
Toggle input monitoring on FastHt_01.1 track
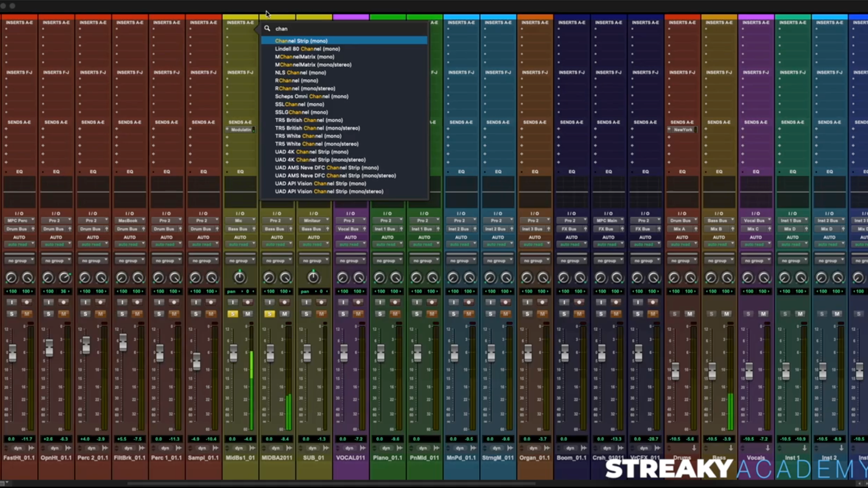[12, 302]
